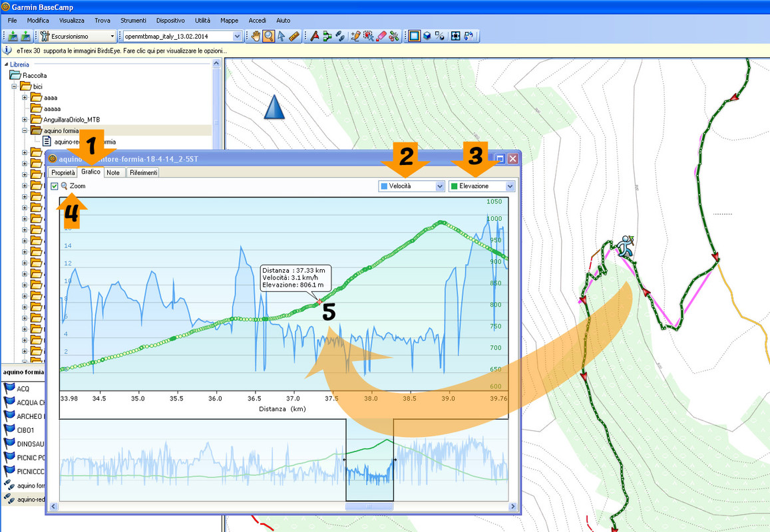The image size is (770, 532).
Task: Select the Grafico tab
Action: [x=91, y=172]
